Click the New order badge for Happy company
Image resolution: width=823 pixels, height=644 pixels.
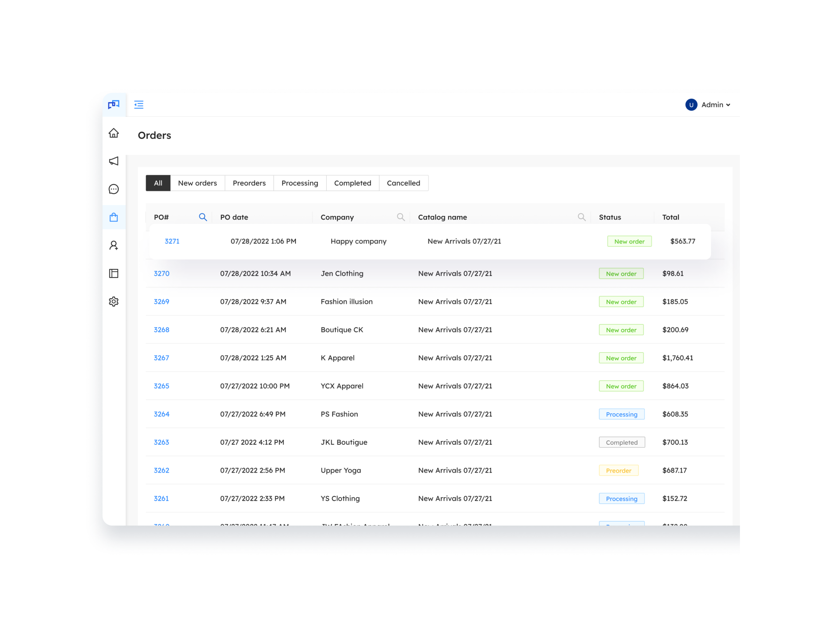629,241
